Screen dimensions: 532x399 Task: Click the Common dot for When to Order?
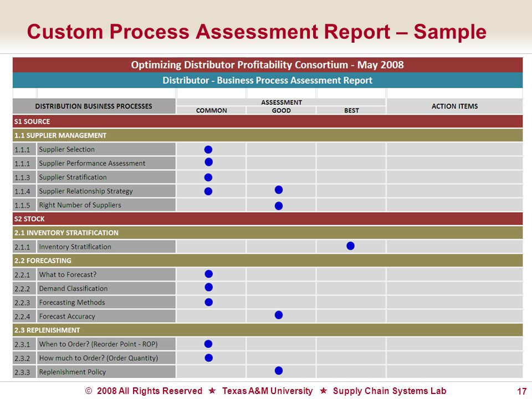coord(208,344)
